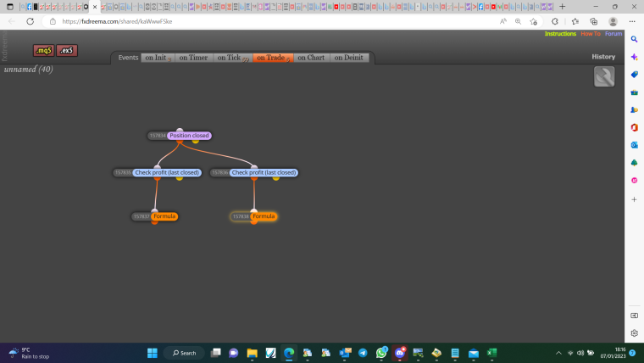Open the browser favorites star icon

tap(575, 21)
